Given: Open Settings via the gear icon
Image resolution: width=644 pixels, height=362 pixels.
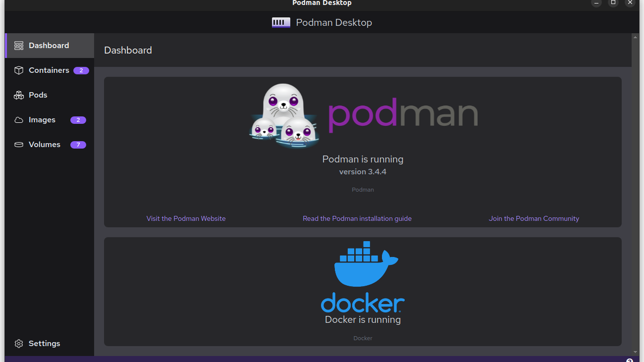Looking at the screenshot, I should 19,343.
